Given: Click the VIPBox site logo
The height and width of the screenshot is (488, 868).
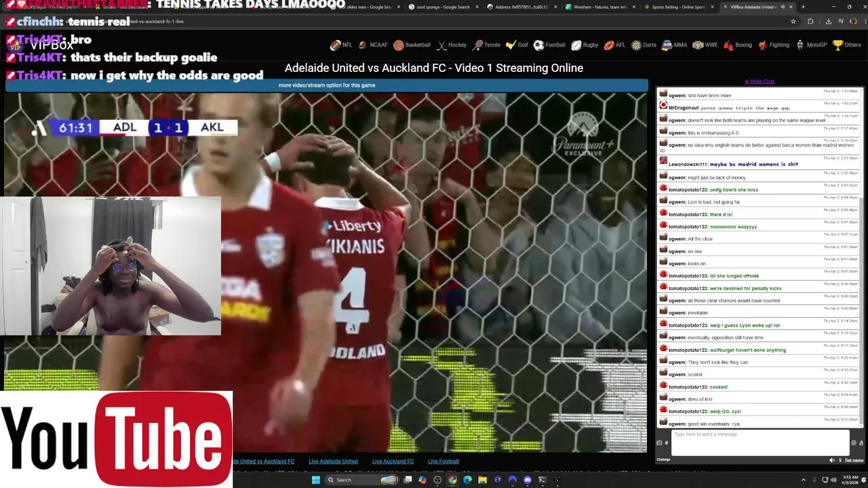Looking at the screenshot, I should 42,45.
